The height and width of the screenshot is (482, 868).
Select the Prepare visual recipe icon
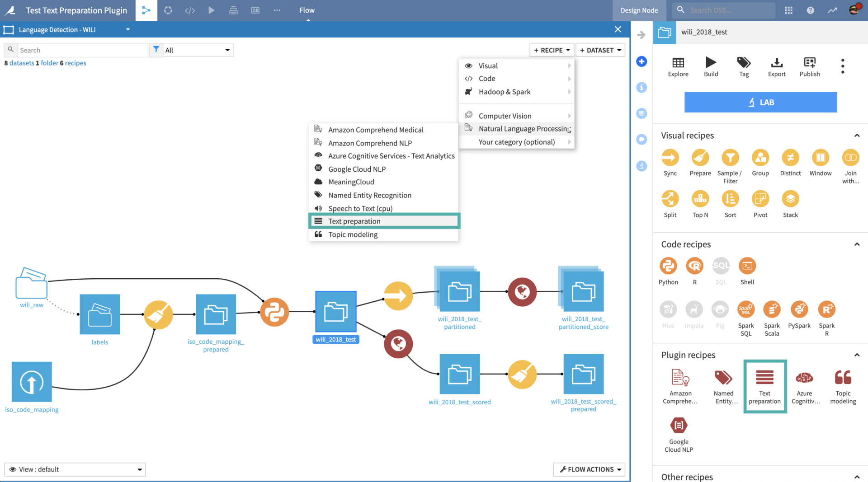[700, 158]
